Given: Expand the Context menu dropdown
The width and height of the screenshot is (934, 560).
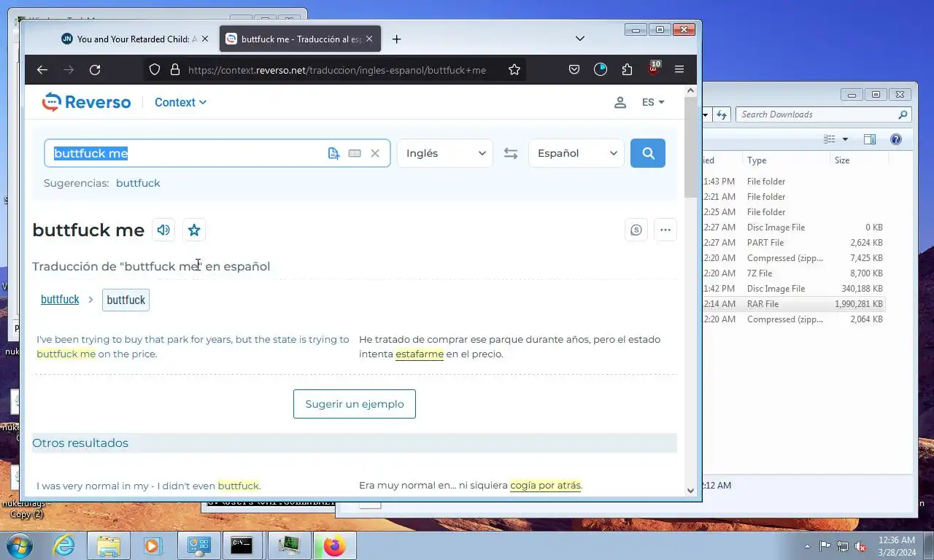Looking at the screenshot, I should pos(180,102).
